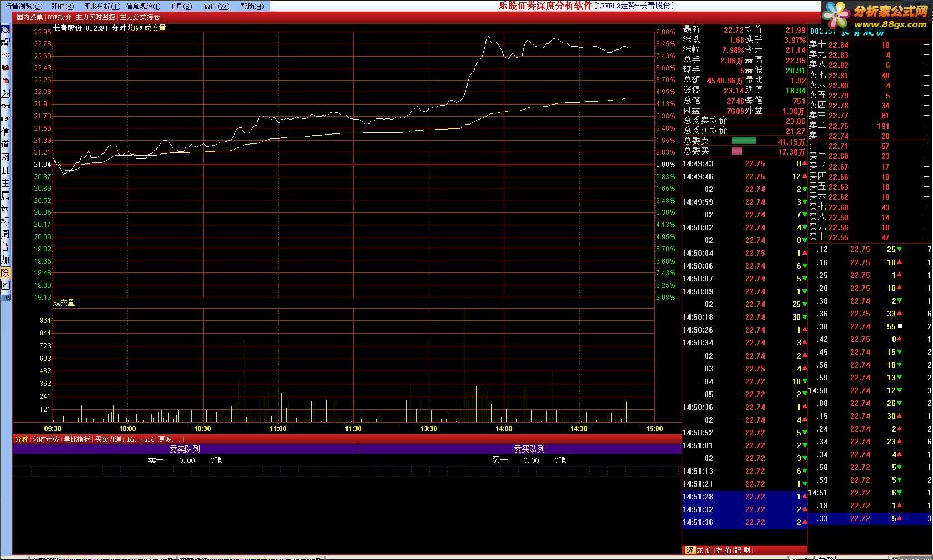
Task: Click the 成交量 volume panel label
Action: coord(63,303)
